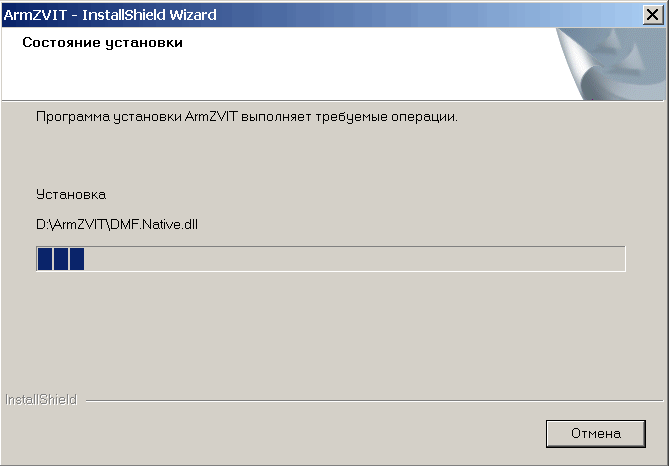Click the first blue progress block
This screenshot has height=466, width=669.
(45, 259)
